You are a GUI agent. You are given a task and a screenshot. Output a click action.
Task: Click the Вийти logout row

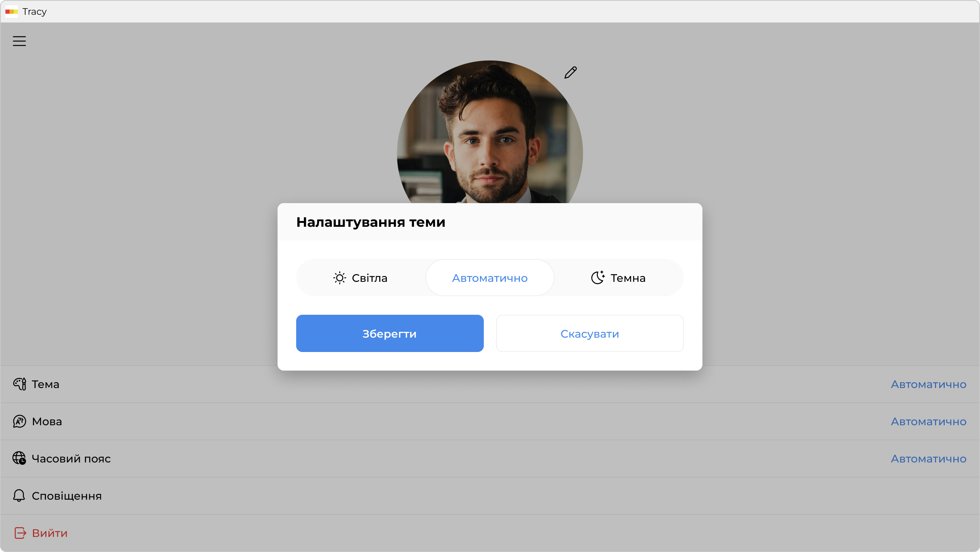click(50, 533)
